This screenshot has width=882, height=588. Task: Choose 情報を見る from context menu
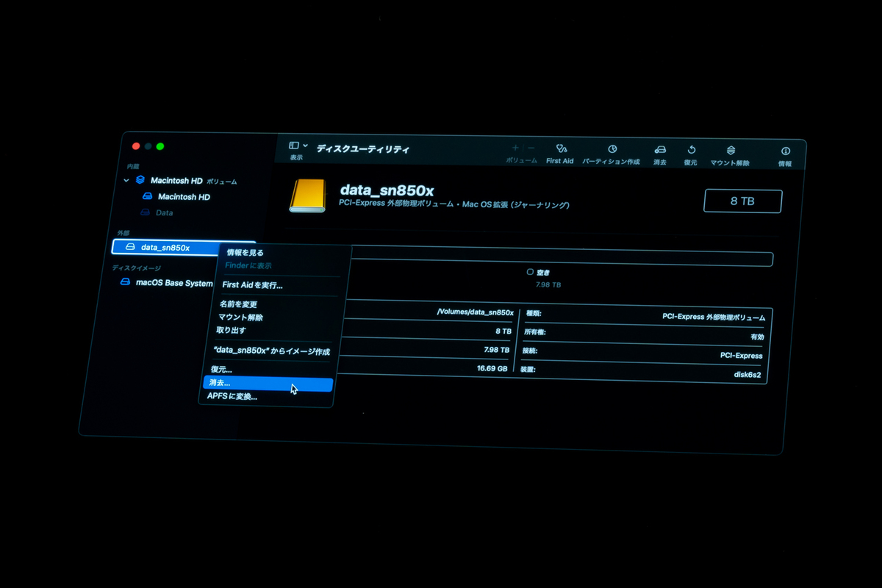point(245,252)
